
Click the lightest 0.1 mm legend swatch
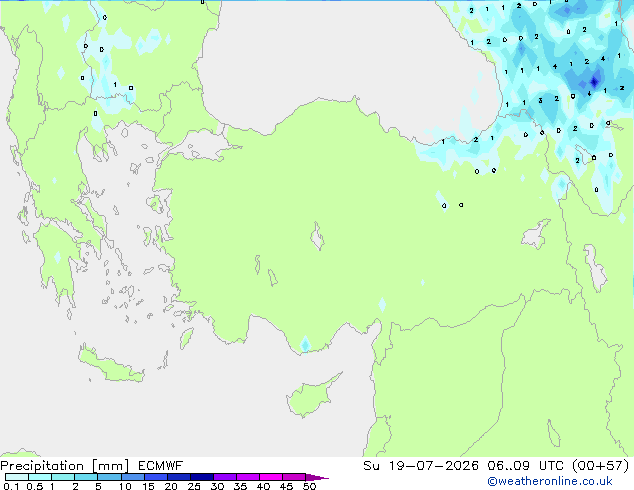17,477
